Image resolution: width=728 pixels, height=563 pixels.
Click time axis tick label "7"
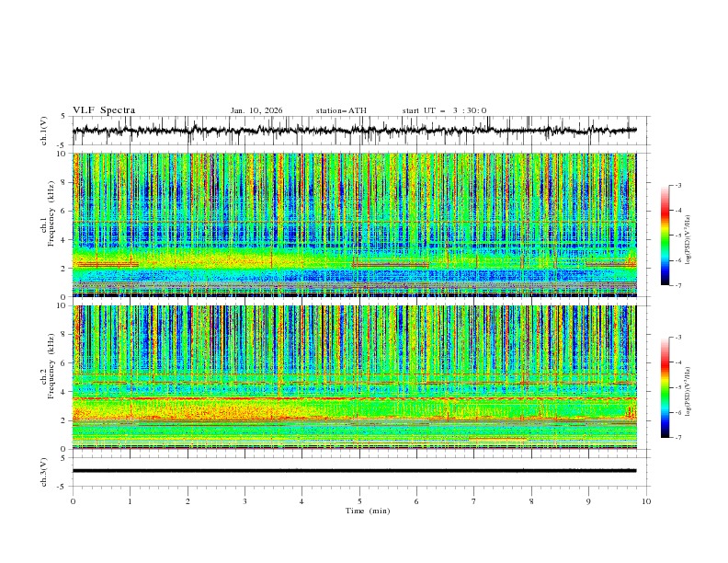pos(474,501)
